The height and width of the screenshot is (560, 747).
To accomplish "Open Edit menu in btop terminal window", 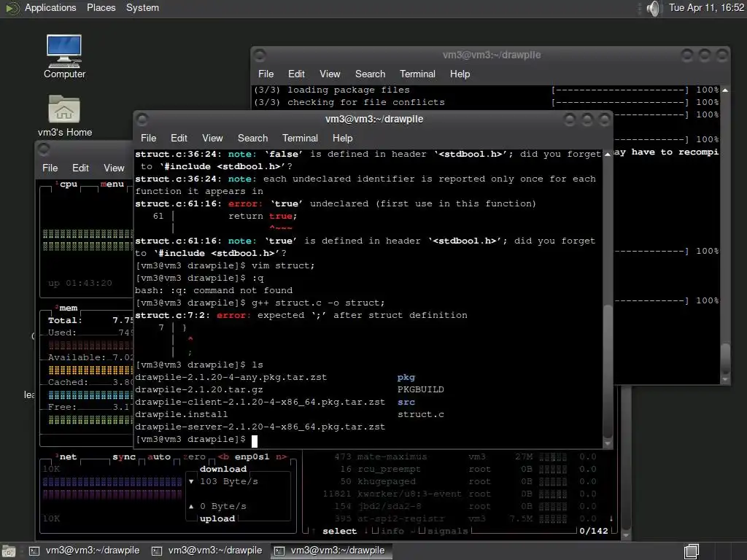I will point(80,168).
